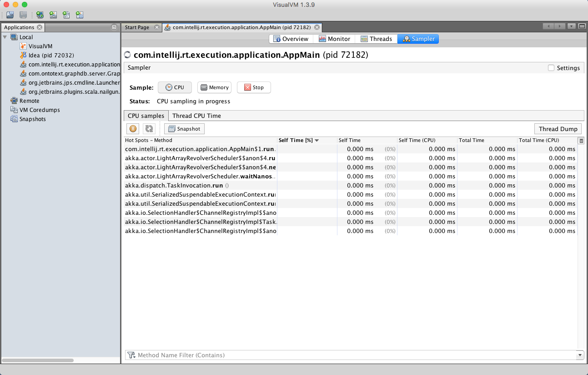Stop the sampling session
This screenshot has height=375, width=588.
[x=254, y=87]
